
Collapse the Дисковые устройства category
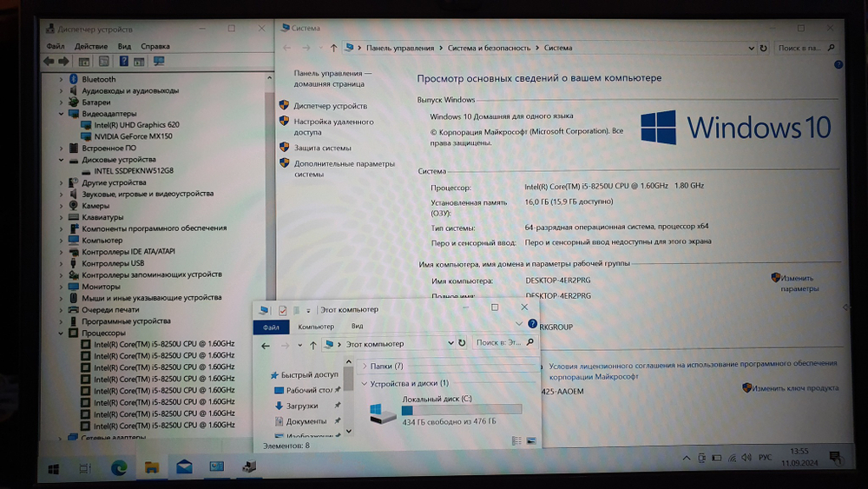62,160
